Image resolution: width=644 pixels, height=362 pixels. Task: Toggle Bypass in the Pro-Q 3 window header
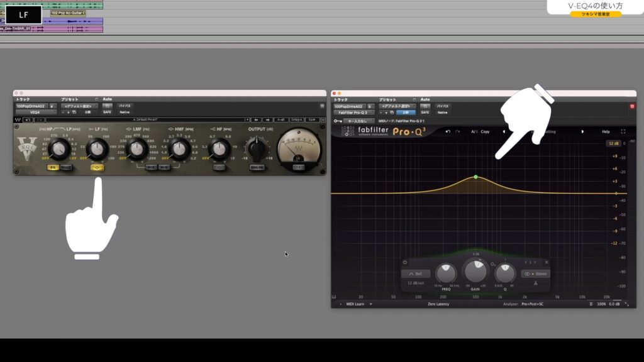pos(443,106)
